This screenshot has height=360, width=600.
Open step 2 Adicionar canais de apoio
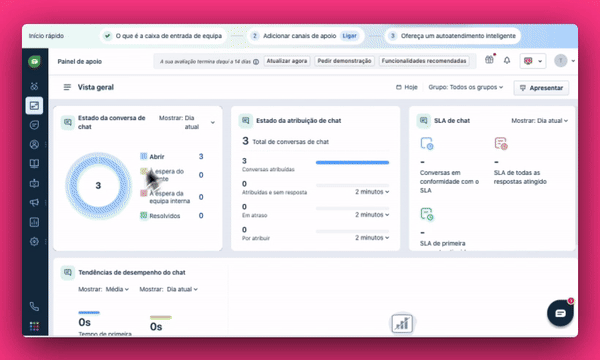[x=305, y=36]
